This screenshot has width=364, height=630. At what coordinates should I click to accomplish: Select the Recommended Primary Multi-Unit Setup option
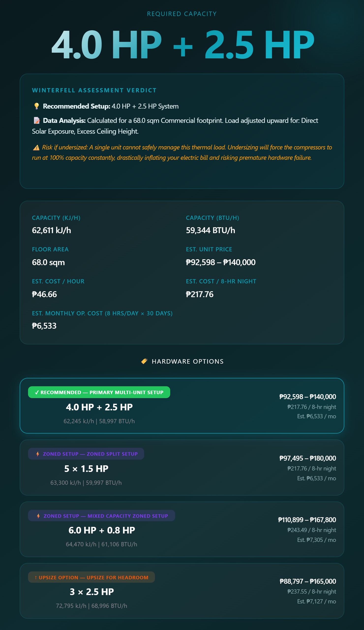182,407
